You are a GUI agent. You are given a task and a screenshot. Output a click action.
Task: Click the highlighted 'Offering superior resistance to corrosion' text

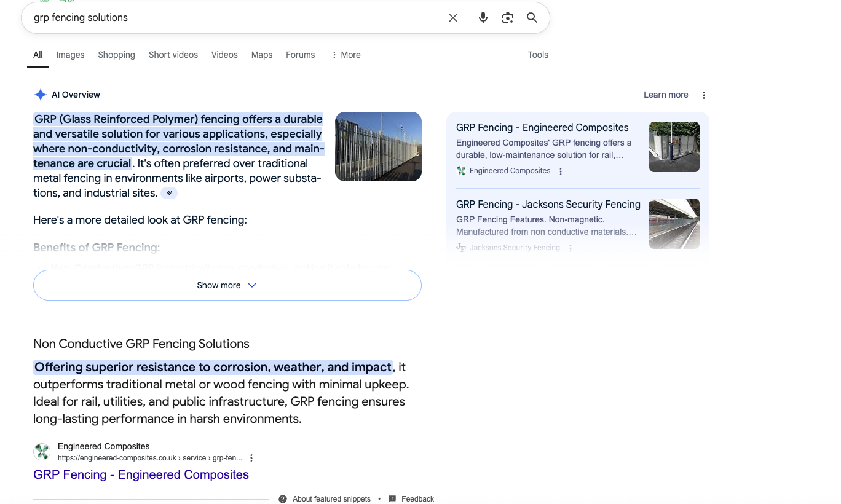(213, 367)
